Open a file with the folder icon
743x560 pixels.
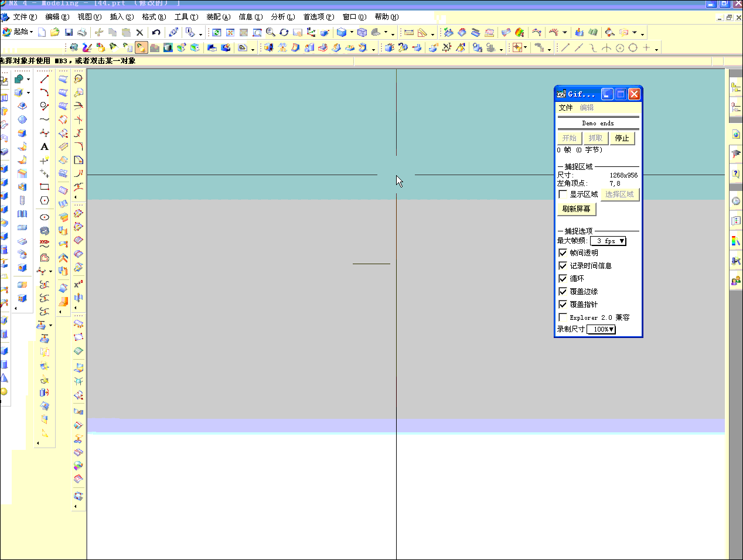click(55, 32)
